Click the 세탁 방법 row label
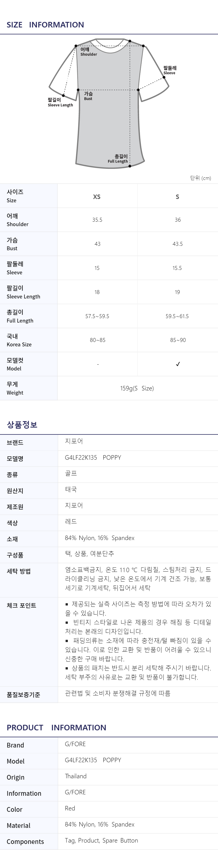 point(19,571)
